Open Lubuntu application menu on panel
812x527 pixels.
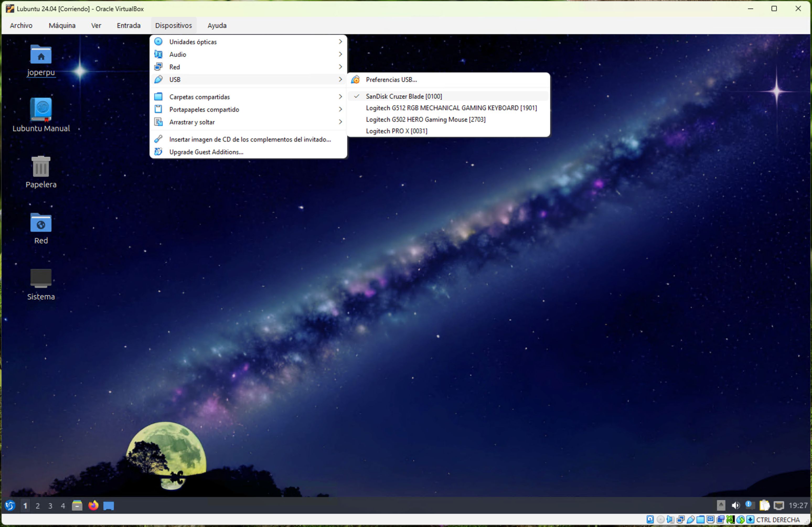10,506
